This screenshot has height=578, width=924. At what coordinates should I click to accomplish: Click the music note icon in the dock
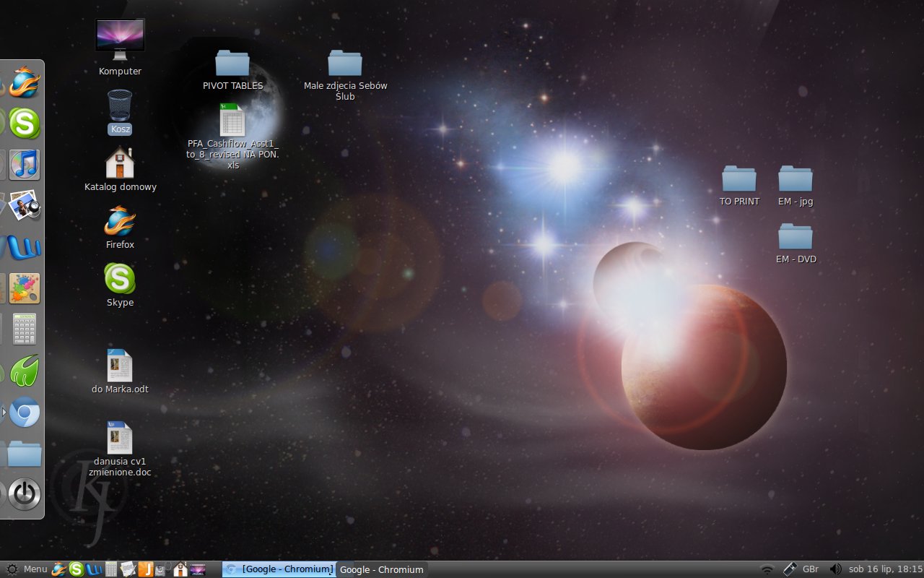tap(25, 165)
